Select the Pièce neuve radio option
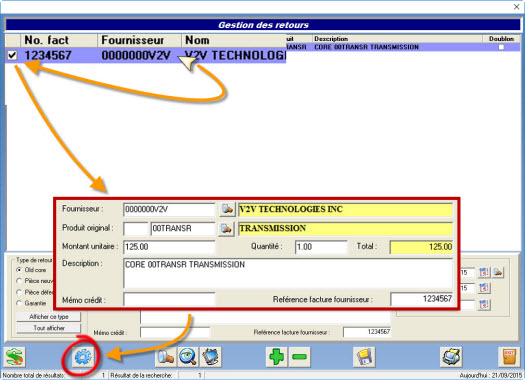The width and height of the screenshot is (525, 380). coord(19,281)
